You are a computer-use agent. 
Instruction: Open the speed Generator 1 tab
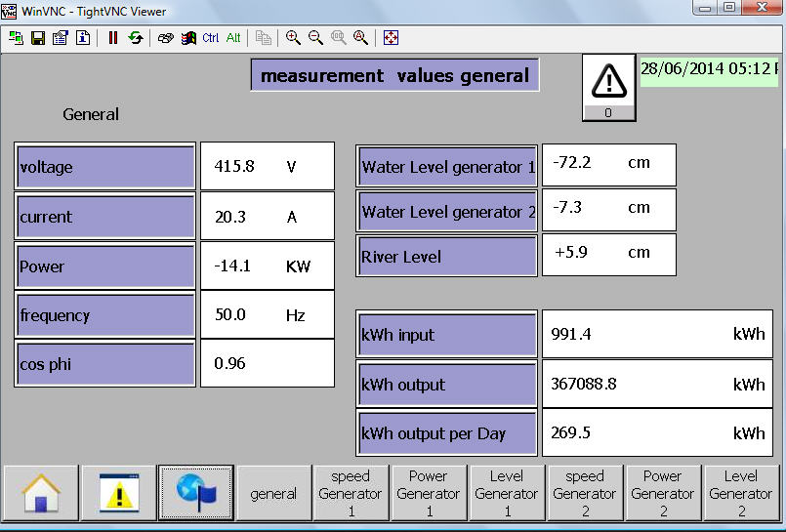click(351, 494)
